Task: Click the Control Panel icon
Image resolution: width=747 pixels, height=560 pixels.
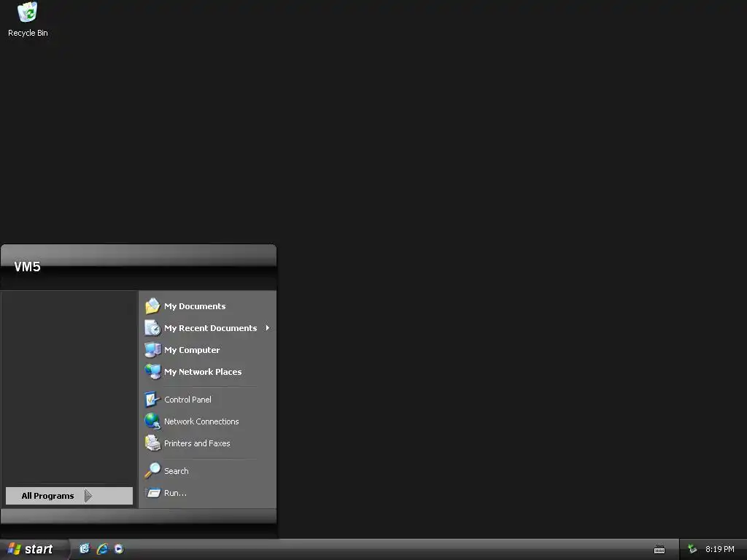Action: point(152,399)
